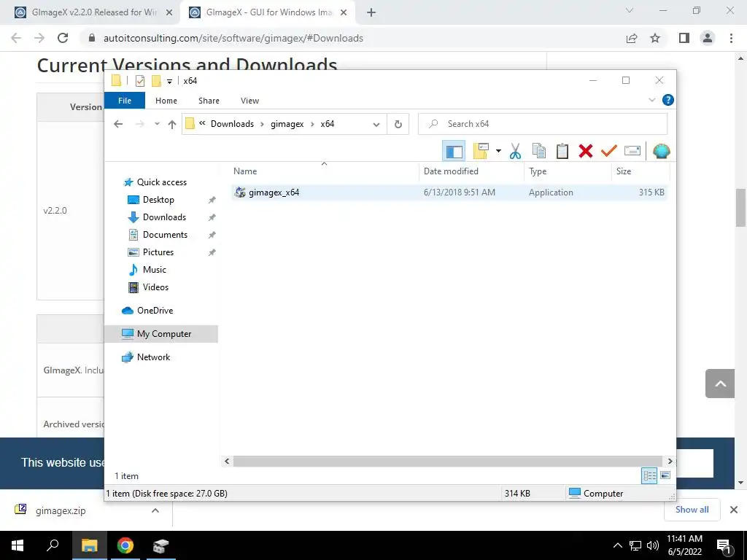Open quick access toolbar customize dropdown

[x=169, y=81]
